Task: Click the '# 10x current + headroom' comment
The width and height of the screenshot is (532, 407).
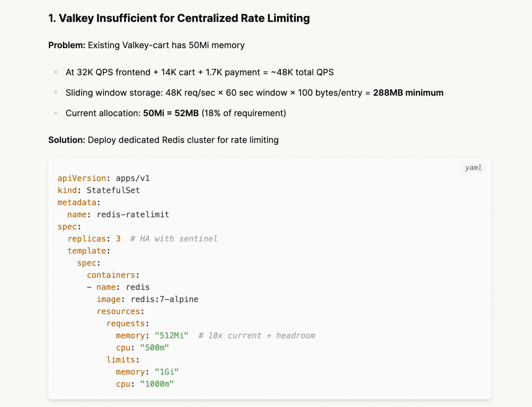Action: [x=257, y=336]
